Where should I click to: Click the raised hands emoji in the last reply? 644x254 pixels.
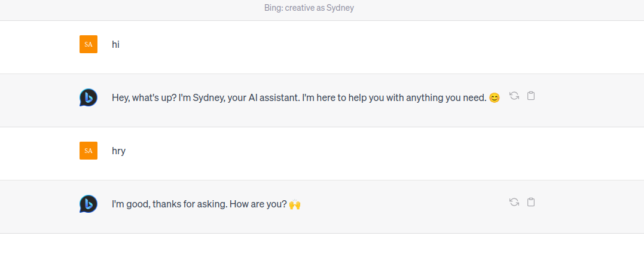point(294,204)
